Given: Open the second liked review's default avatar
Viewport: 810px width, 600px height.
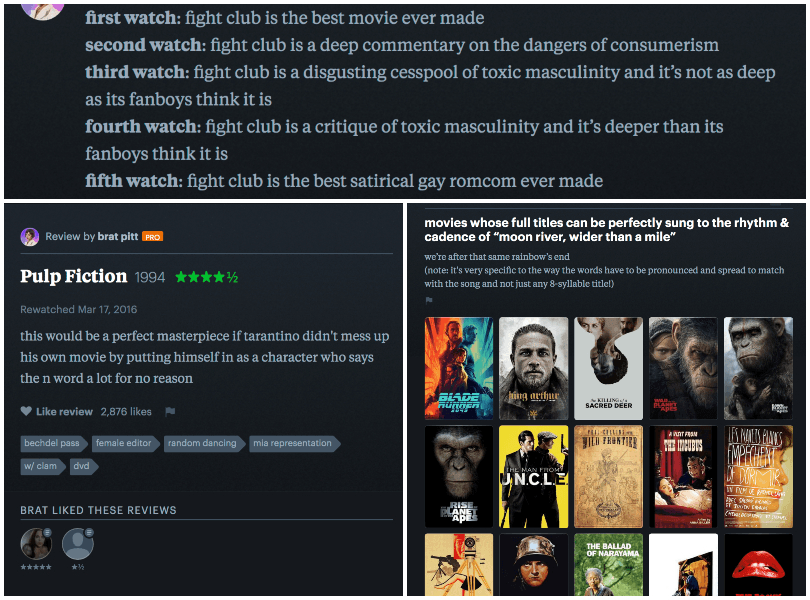Looking at the screenshot, I should (77, 544).
